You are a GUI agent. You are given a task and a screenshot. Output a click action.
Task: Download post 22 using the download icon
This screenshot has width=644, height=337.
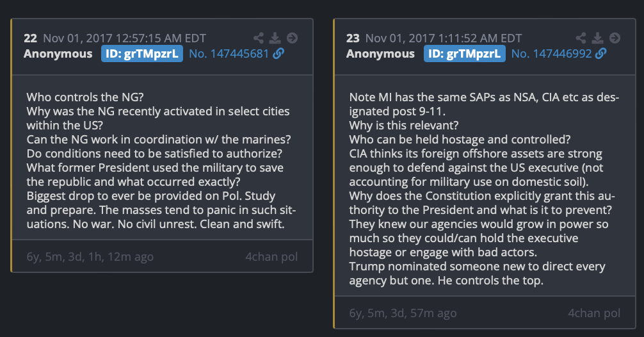point(275,38)
